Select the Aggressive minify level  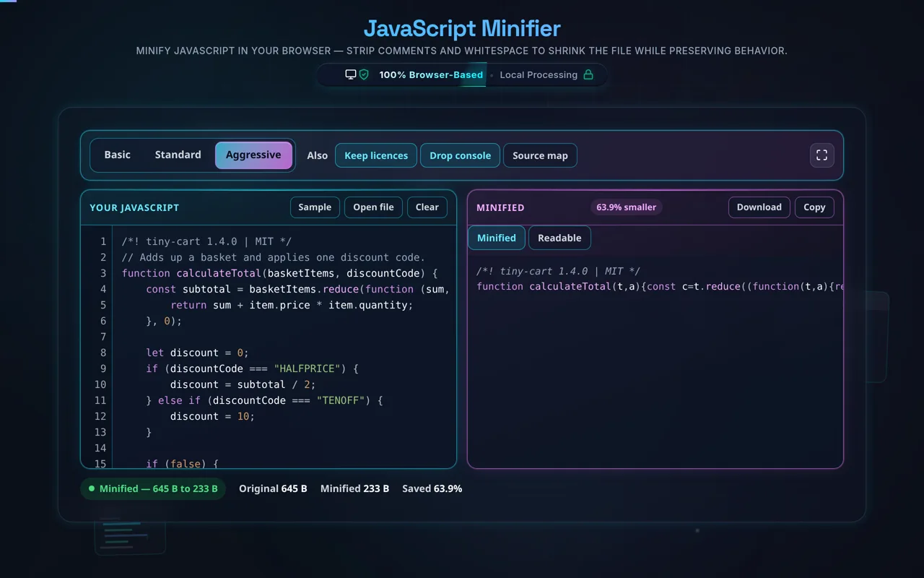point(253,155)
